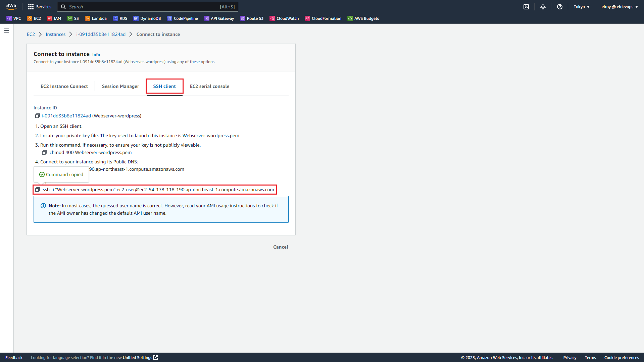This screenshot has width=644, height=362.
Task: Open CodePipeline shortcut in favorites bar
Action: point(183,18)
